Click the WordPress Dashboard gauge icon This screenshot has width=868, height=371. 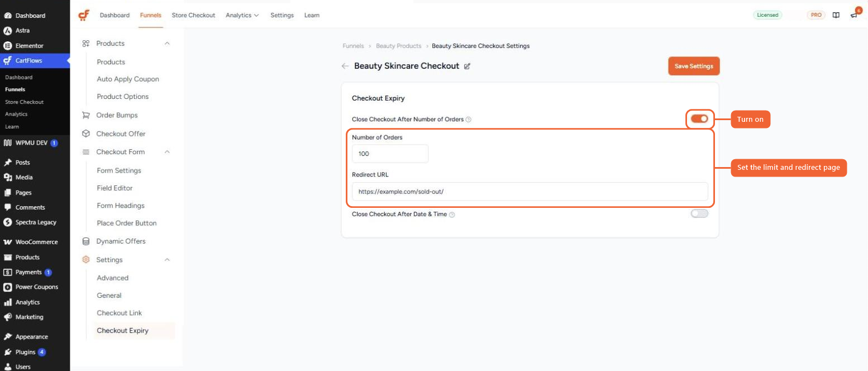coord(8,16)
